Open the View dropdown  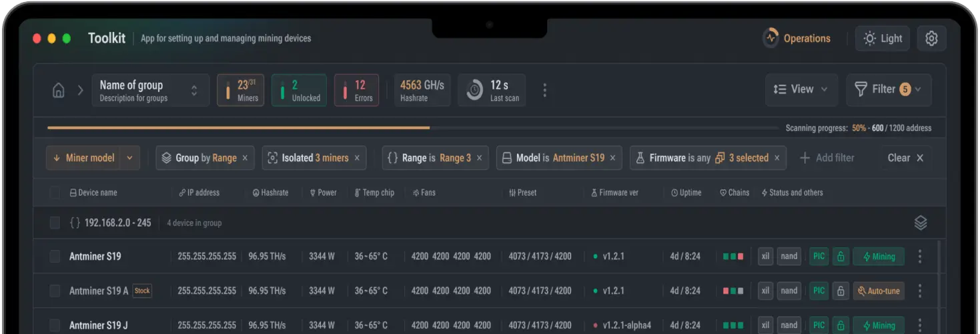point(801,90)
